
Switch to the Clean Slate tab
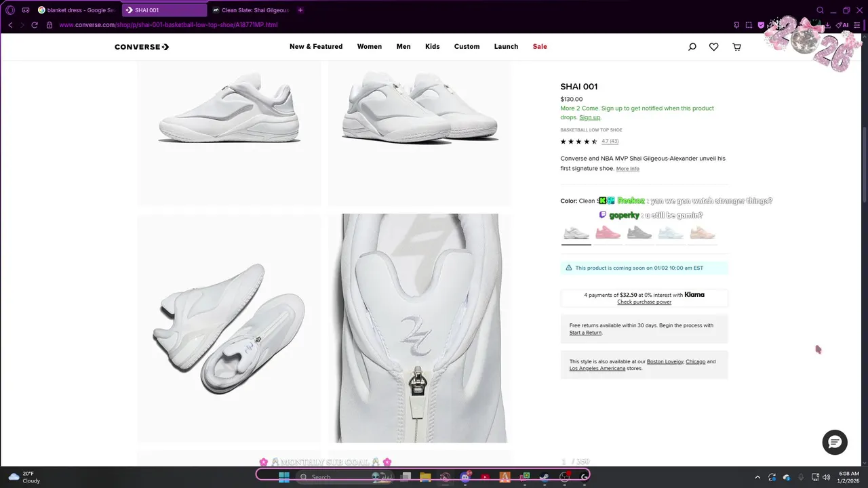(251, 10)
